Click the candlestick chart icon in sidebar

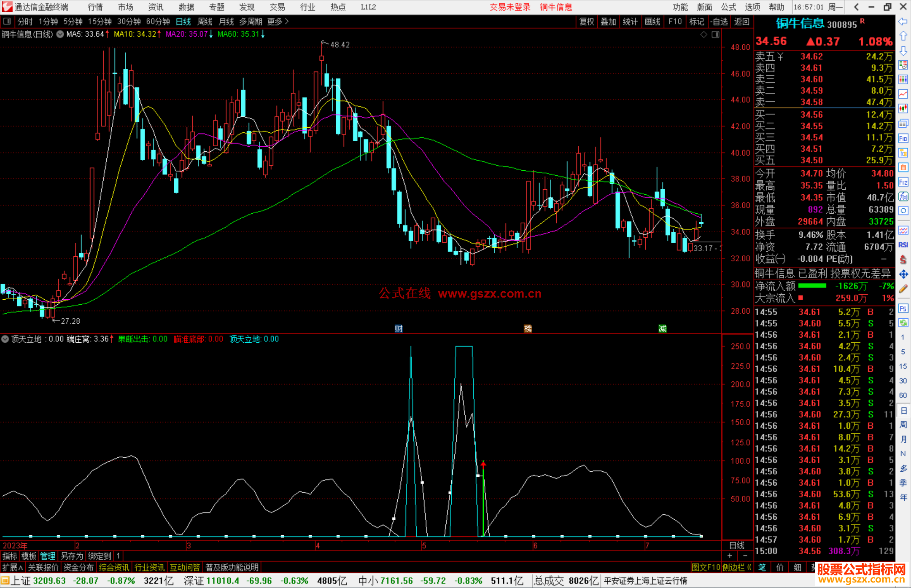903,109
